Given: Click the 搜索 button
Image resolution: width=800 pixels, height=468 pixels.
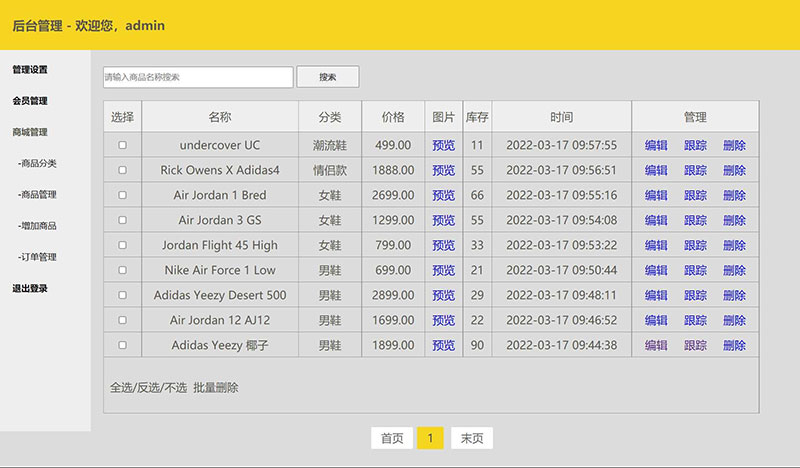Looking at the screenshot, I should pyautogui.click(x=327, y=77).
